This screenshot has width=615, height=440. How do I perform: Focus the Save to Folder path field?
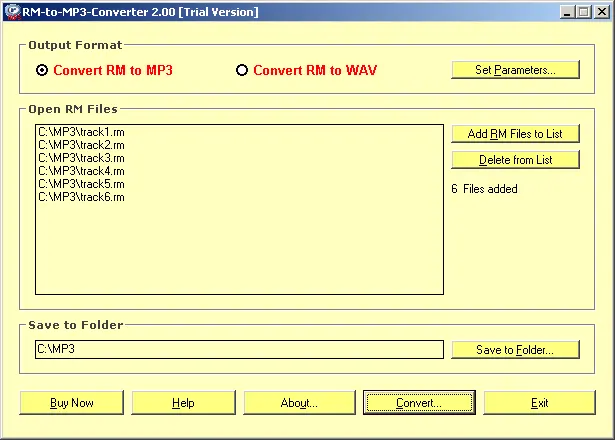click(x=238, y=349)
